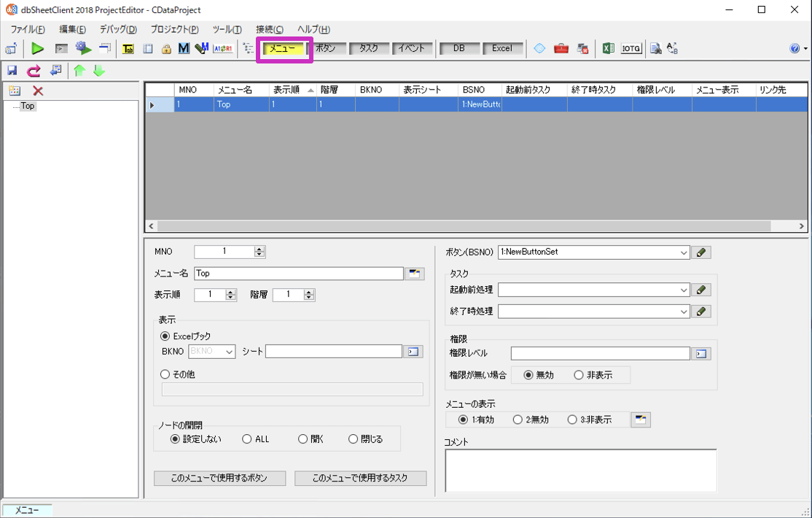
Task: Click the Excel spreadsheet icon
Action: click(609, 49)
